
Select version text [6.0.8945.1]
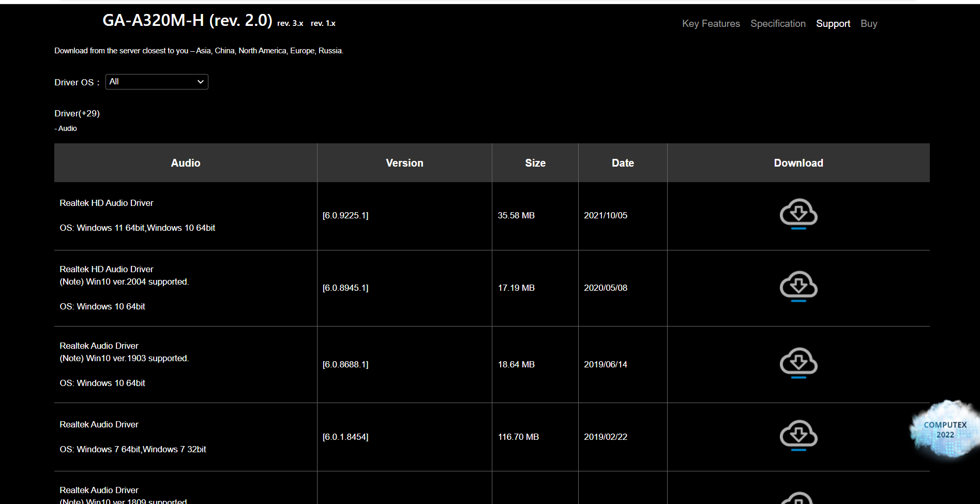click(345, 288)
